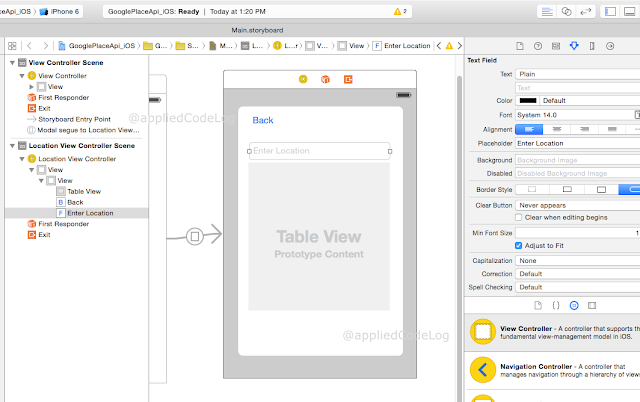Collapse the View Controller tree node

pos(22,76)
